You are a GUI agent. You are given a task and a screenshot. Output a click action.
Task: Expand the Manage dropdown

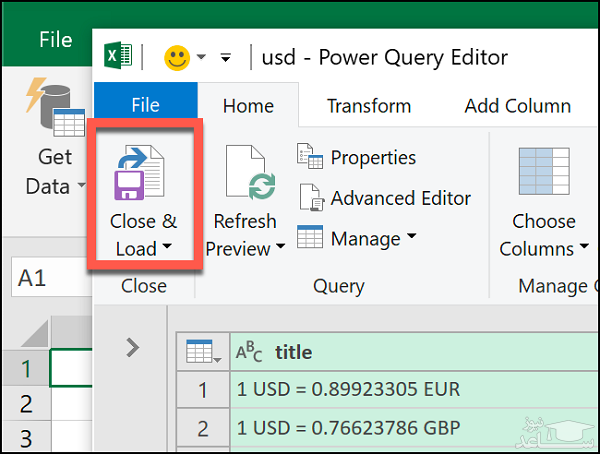[411, 238]
